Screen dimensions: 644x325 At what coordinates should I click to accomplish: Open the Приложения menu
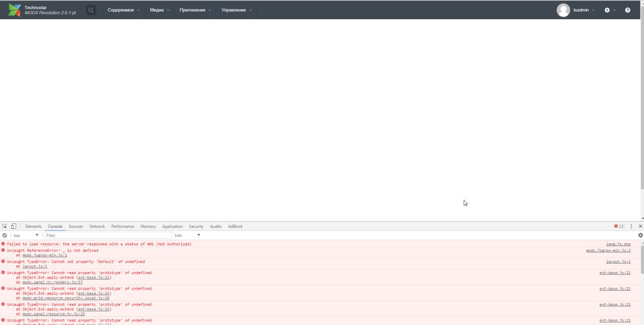coord(195,10)
